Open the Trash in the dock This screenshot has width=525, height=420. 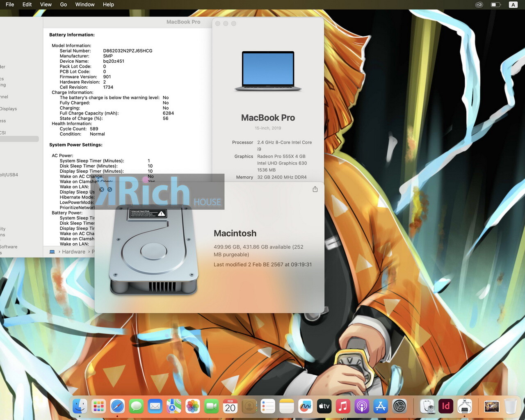[511, 406]
